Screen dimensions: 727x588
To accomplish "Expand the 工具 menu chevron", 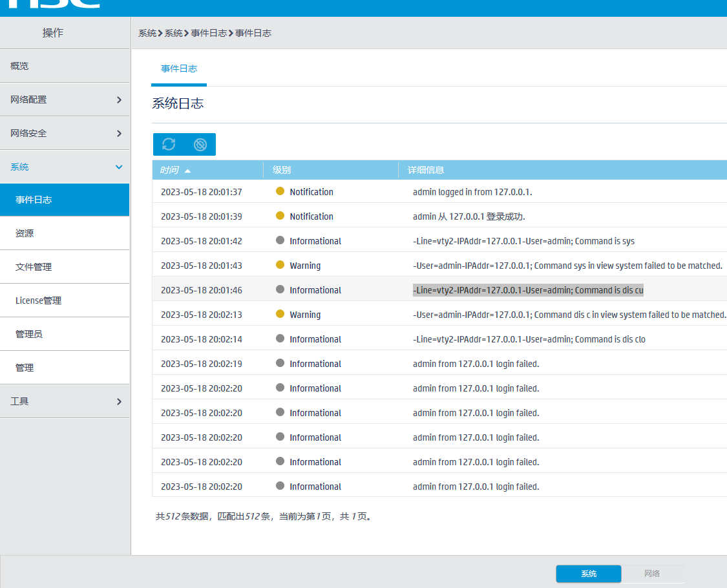I will click(119, 401).
